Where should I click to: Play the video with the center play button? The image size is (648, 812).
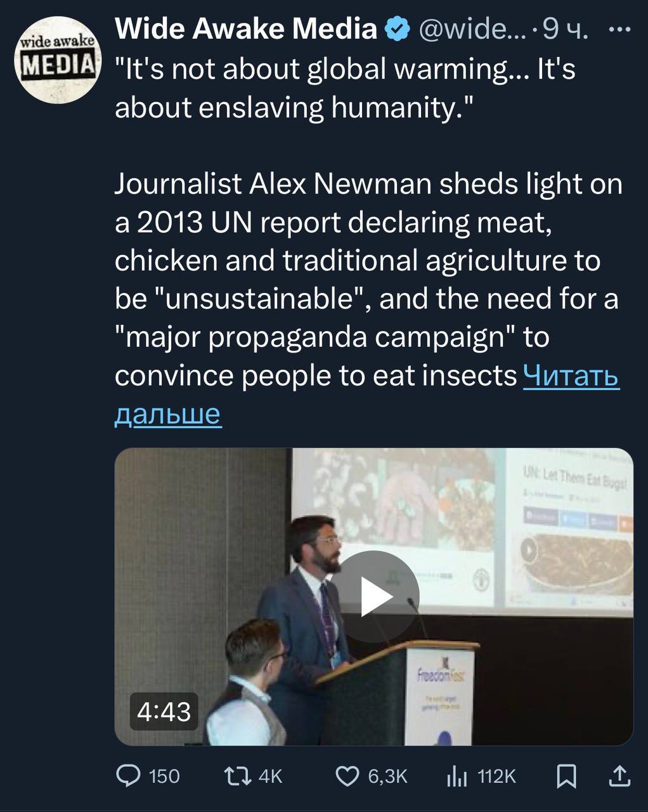pyautogui.click(x=374, y=596)
